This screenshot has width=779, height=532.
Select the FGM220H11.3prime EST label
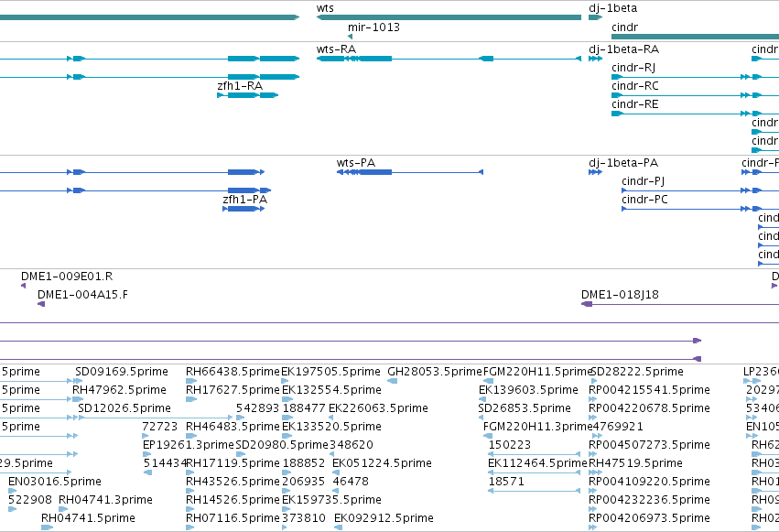[x=537, y=427]
